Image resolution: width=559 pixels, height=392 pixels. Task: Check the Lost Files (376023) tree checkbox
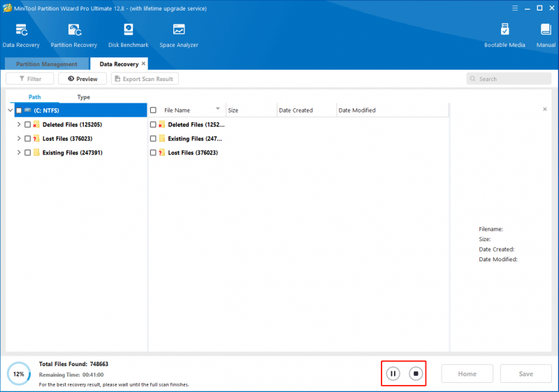point(27,138)
